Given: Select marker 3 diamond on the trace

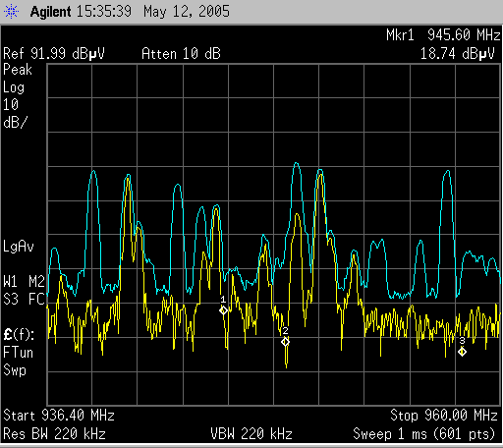Looking at the screenshot, I should tap(462, 352).
